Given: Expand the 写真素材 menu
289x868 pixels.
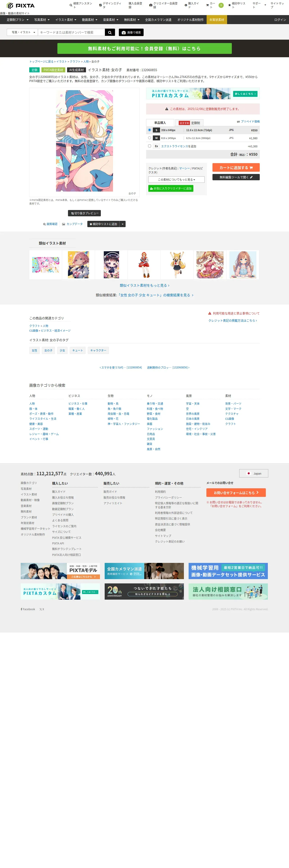Looking at the screenshot, I should click(42, 20).
